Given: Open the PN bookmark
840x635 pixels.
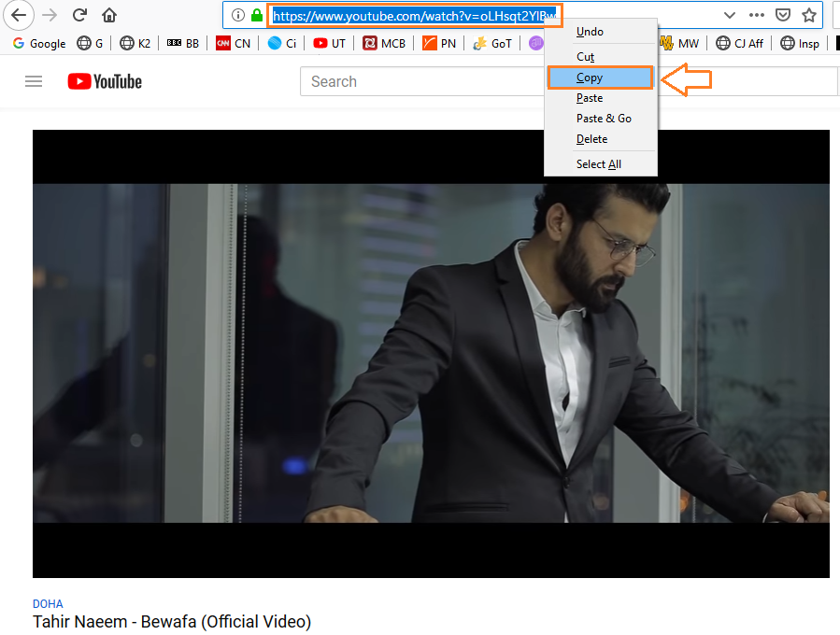Looking at the screenshot, I should click(x=439, y=43).
